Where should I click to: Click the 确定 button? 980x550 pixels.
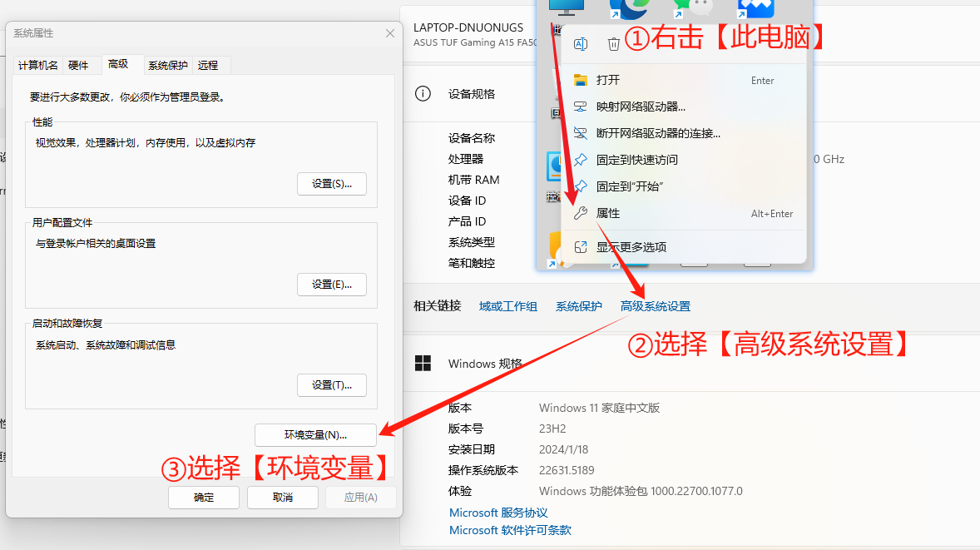click(204, 498)
